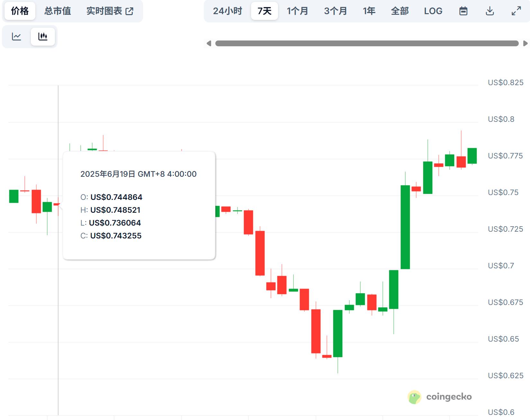Viewport: 530px width, 420px height.
Task: Click the US$0.775 axis label
Action: coord(505,156)
